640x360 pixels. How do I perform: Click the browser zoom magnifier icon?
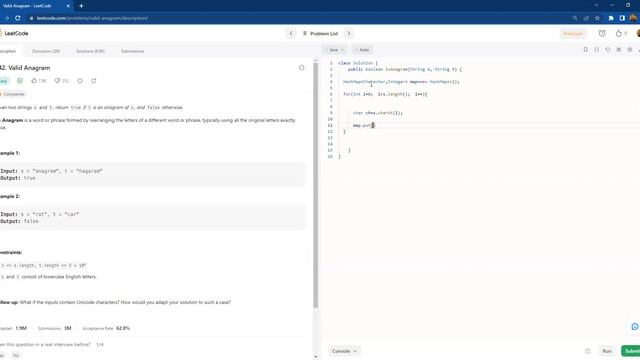pos(575,18)
